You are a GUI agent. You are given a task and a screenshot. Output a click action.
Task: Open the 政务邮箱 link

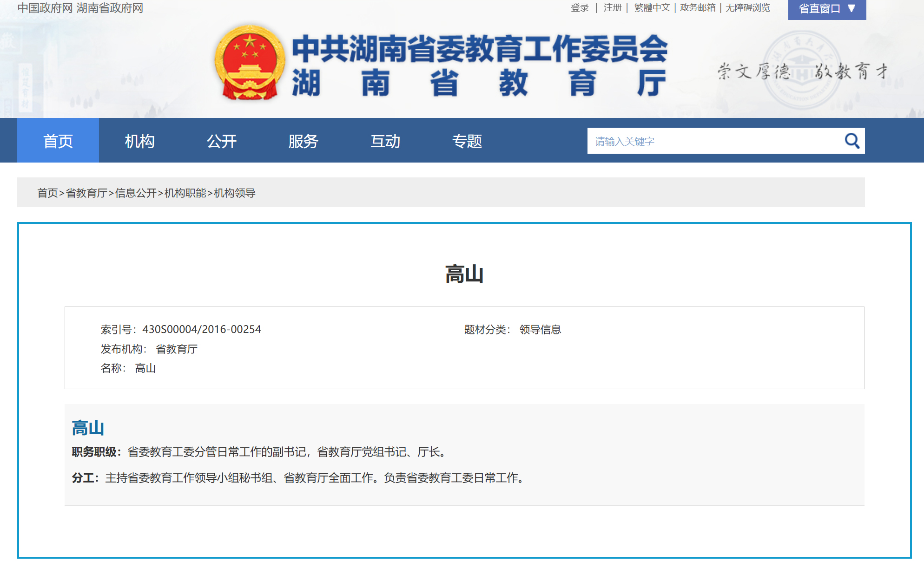[697, 8]
